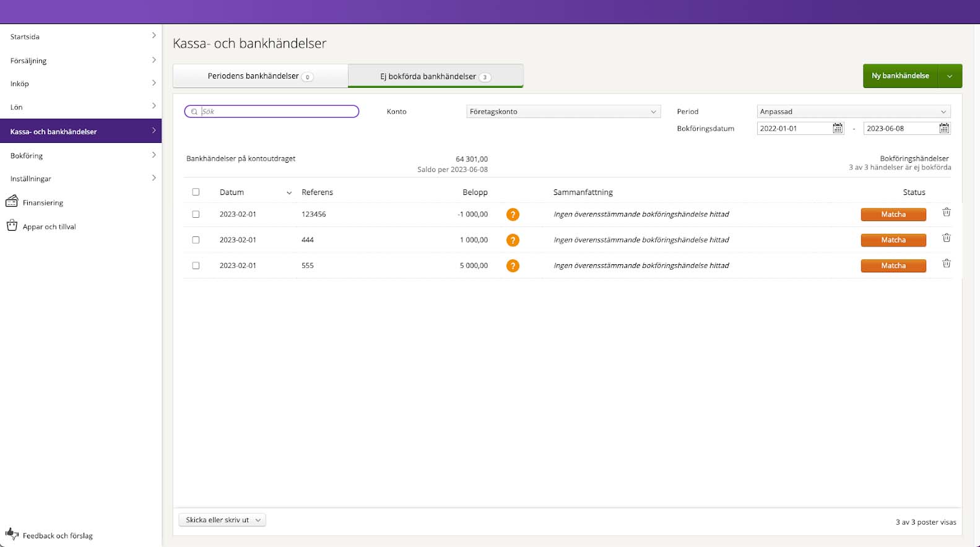980x547 pixels.
Task: Click the question mark icon for 5 000,00 row
Action: click(x=513, y=266)
